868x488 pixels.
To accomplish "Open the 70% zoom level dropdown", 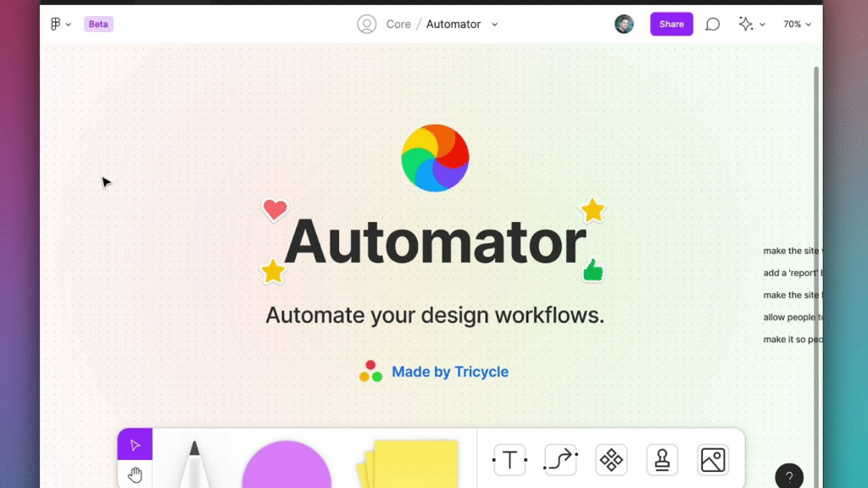I will (797, 25).
